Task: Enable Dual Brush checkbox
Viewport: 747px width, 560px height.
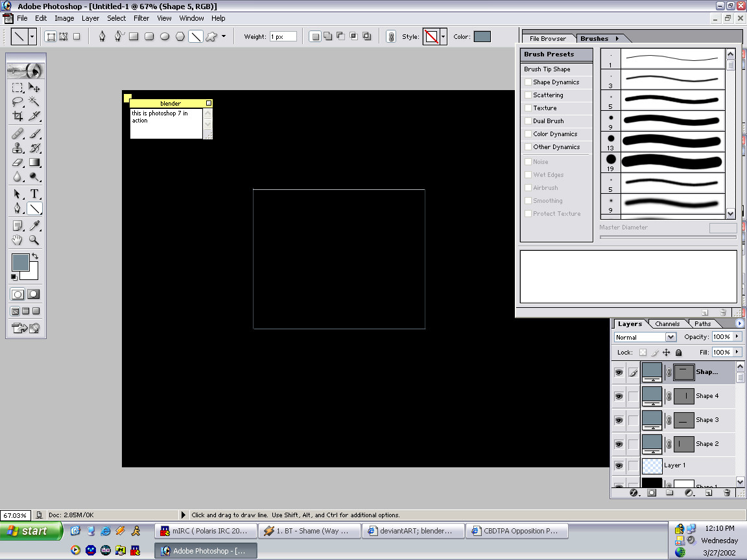Action: (x=528, y=121)
